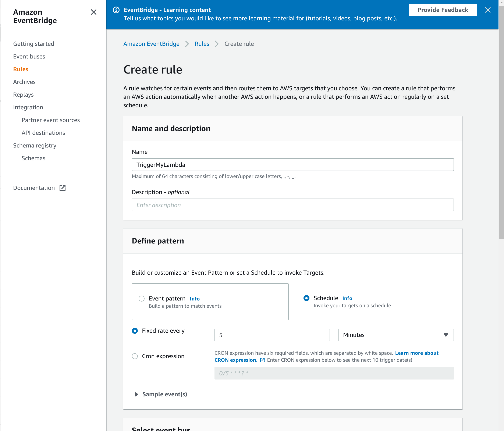
Task: Choose the Cron expression radio button
Action: (x=135, y=356)
